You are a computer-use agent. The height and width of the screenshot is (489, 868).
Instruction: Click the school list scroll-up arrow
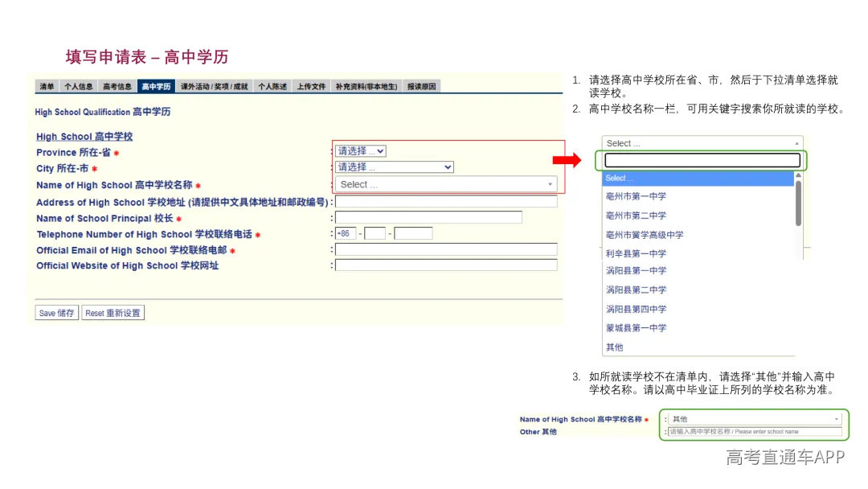(x=798, y=175)
